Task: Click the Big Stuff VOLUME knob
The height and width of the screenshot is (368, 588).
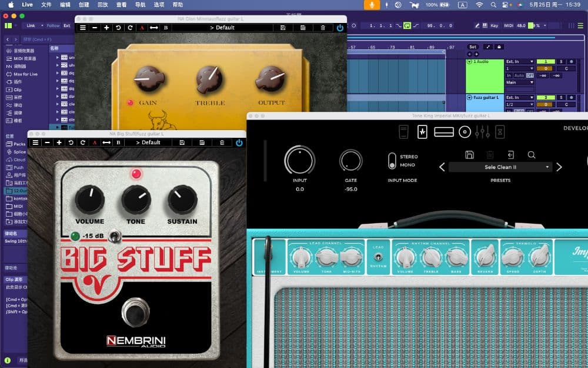Action: (89, 200)
